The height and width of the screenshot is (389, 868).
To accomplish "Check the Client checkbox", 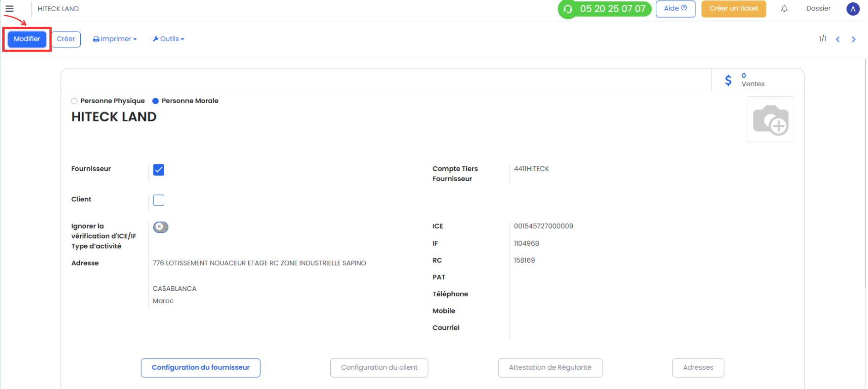I will click(159, 200).
